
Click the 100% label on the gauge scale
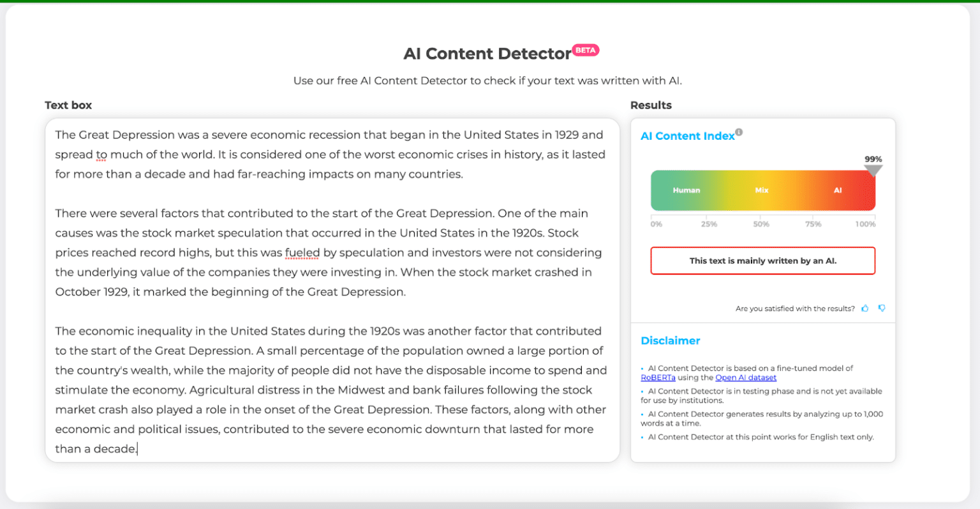[x=865, y=224]
